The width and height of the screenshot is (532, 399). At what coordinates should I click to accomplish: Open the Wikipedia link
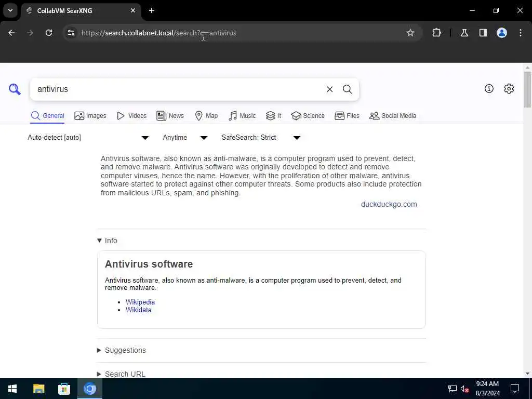pos(140,302)
